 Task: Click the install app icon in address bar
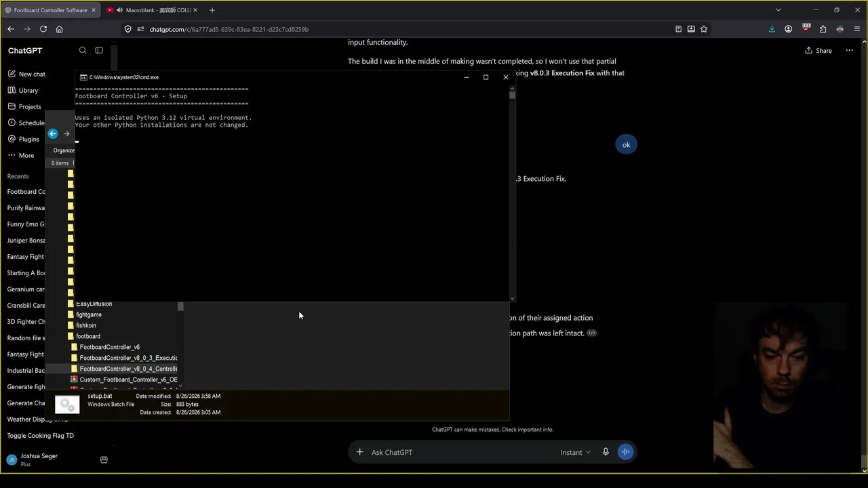pos(691,29)
